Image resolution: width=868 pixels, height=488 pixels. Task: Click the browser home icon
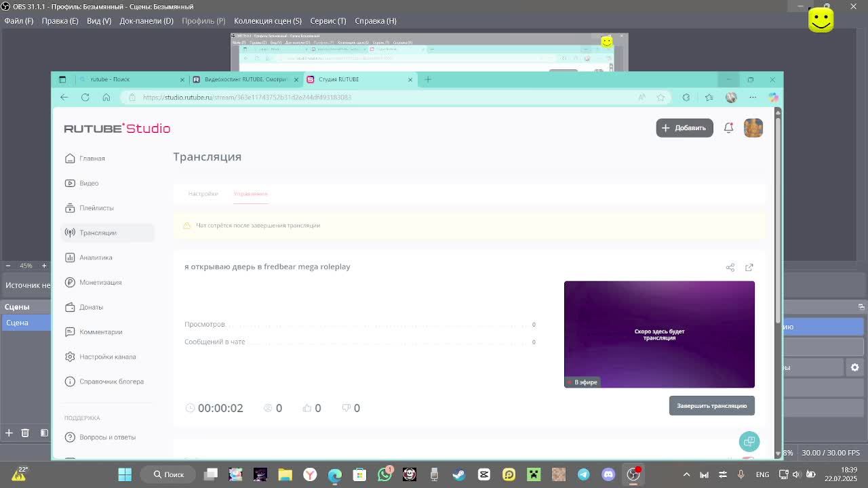pos(106,97)
